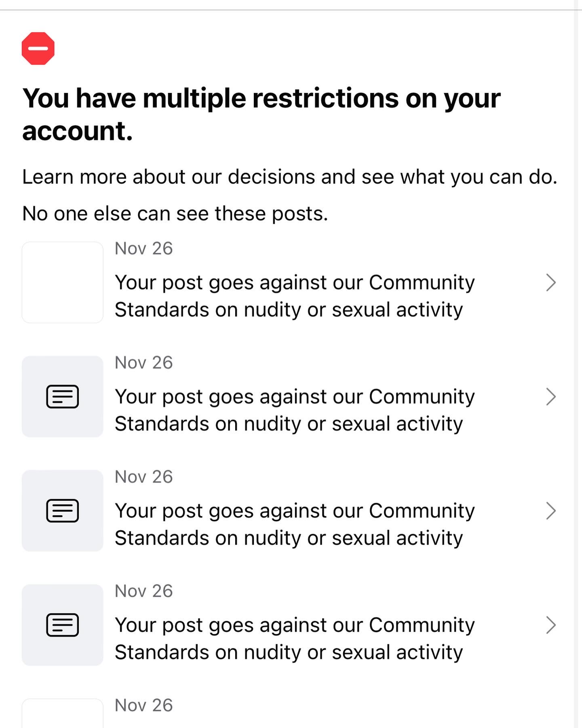Screen dimensions: 582x728
Task: Select the gray text-post icon beside third Nov 26 entry
Action: (62, 511)
